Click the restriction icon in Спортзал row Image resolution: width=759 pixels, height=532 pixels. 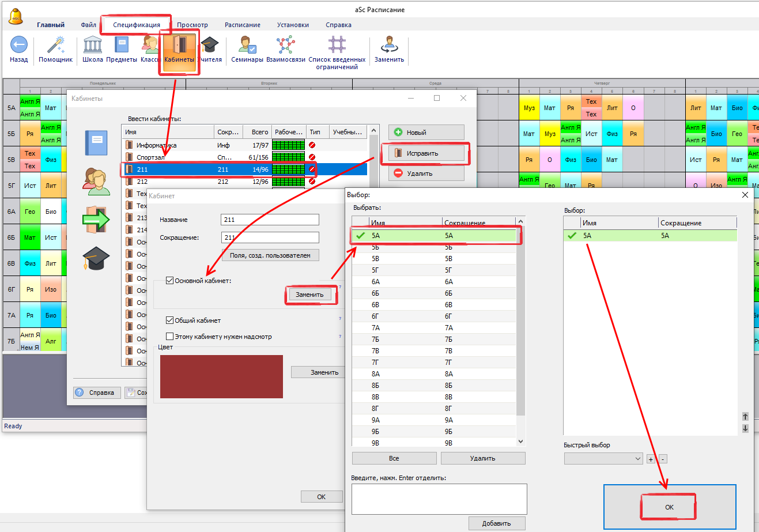[x=312, y=157]
